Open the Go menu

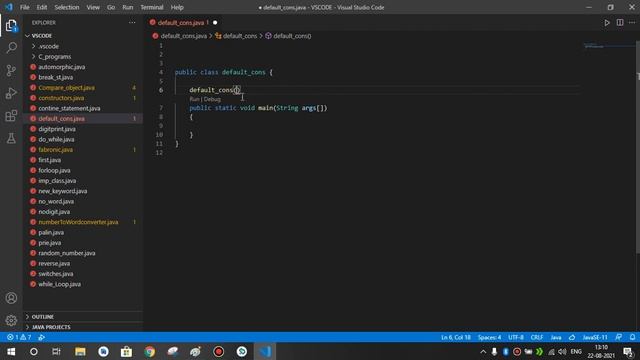[111, 7]
